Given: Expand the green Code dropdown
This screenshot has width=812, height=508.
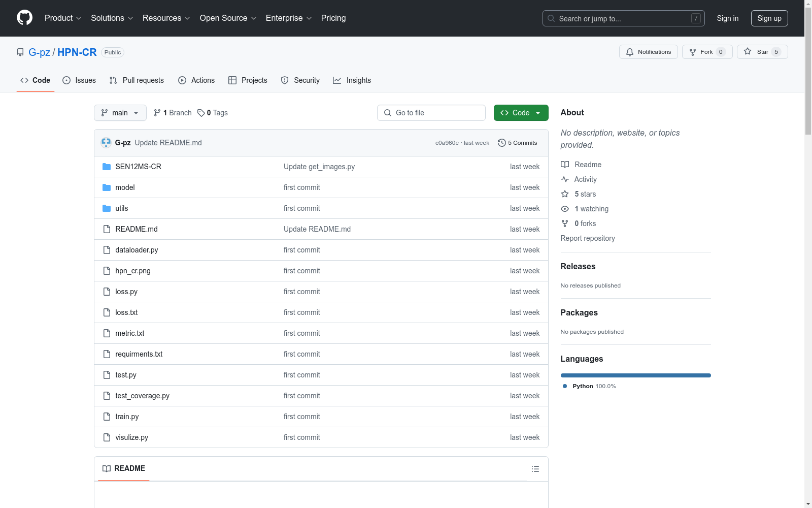Looking at the screenshot, I should (x=521, y=113).
